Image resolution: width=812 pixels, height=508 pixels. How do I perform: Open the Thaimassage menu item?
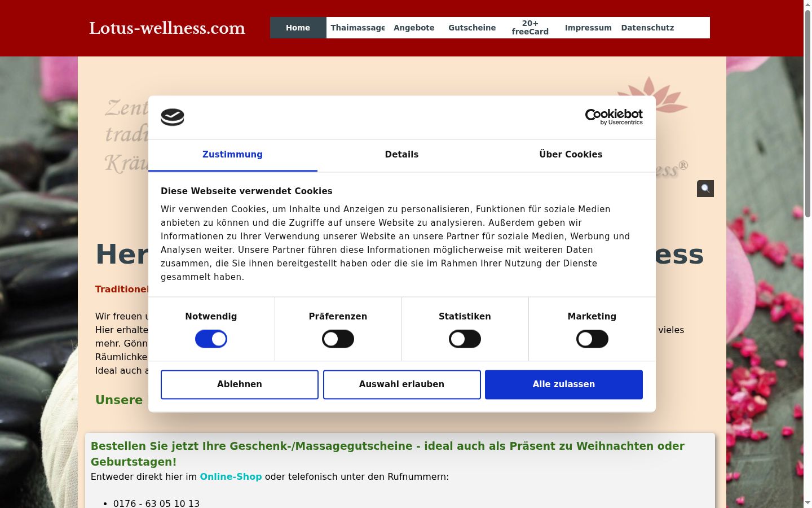point(358,28)
